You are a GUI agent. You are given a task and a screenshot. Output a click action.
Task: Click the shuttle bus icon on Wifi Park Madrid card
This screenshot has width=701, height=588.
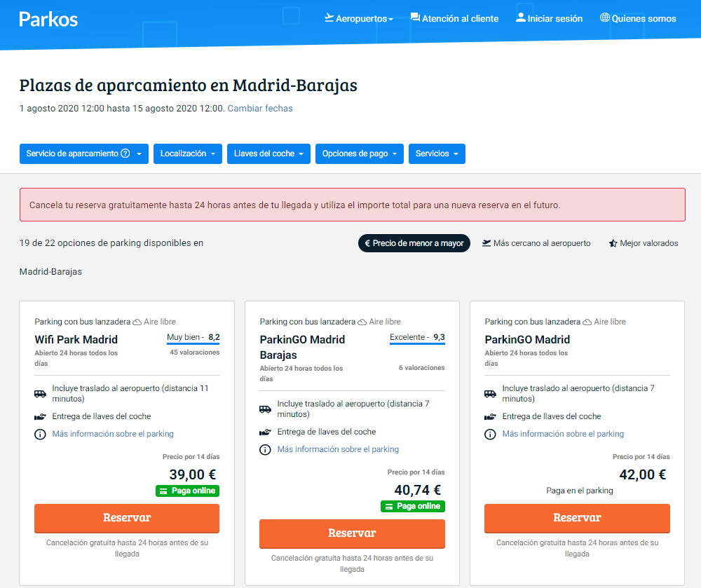(x=40, y=394)
